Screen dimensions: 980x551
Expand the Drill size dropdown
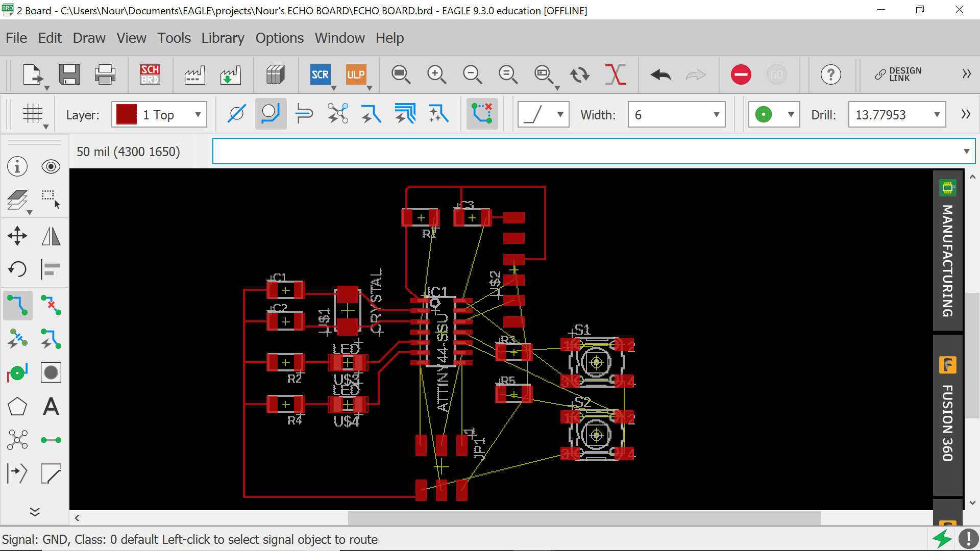point(937,115)
